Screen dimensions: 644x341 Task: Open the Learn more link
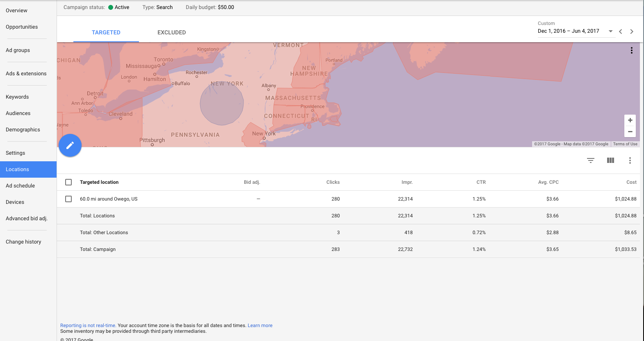tap(260, 325)
